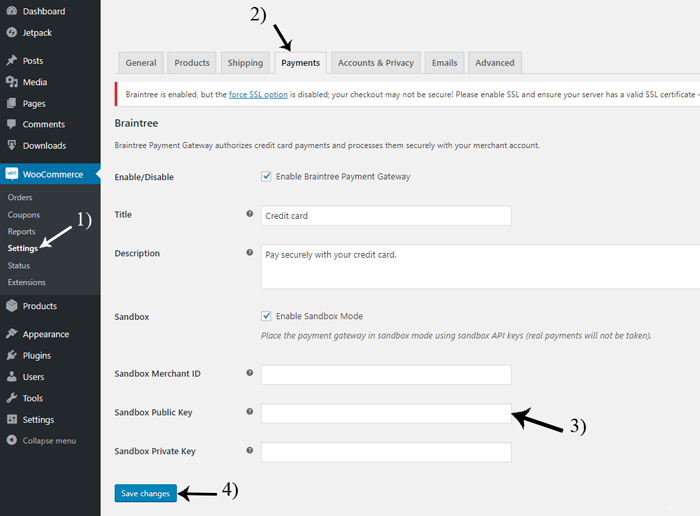This screenshot has width=700, height=516.
Task: Click the Products box icon in sidebar
Action: click(x=12, y=306)
